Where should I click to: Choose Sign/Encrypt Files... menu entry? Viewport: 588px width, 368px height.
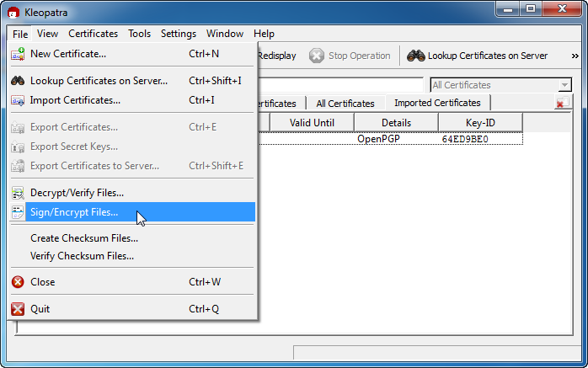[x=132, y=212]
